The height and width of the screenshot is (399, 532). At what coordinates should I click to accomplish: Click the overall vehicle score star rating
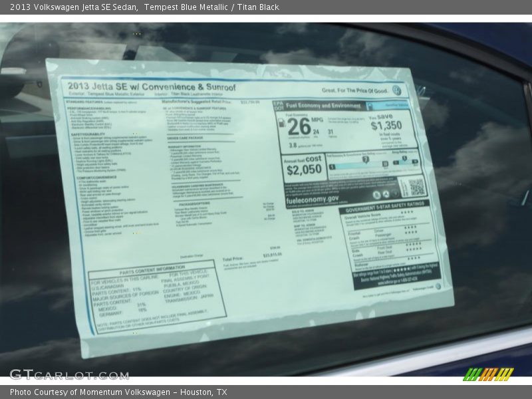[x=406, y=213]
